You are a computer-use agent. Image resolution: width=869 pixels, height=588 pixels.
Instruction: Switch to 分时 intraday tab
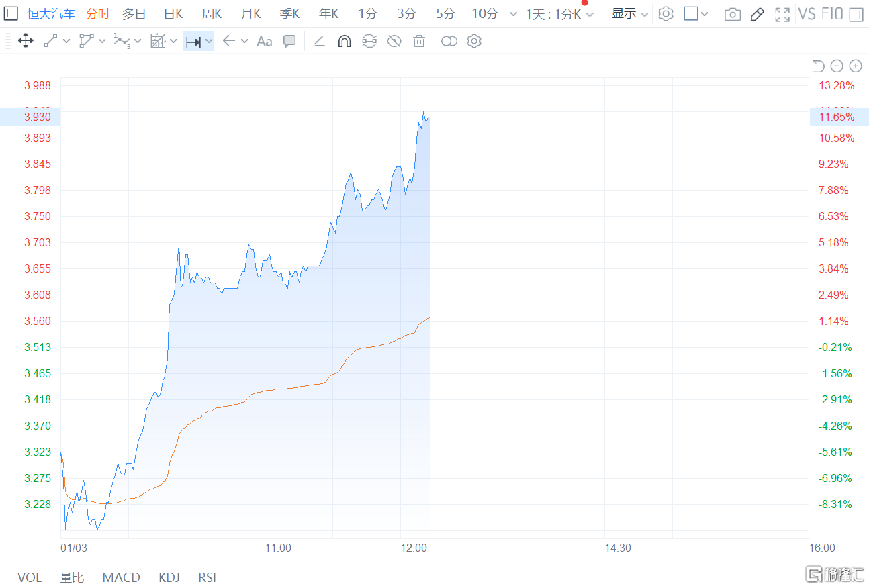[x=97, y=14]
